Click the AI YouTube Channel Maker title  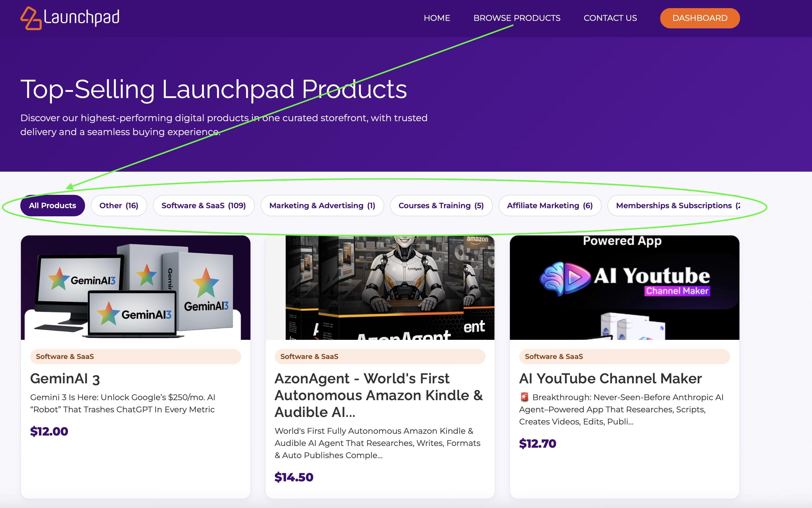[x=610, y=379]
